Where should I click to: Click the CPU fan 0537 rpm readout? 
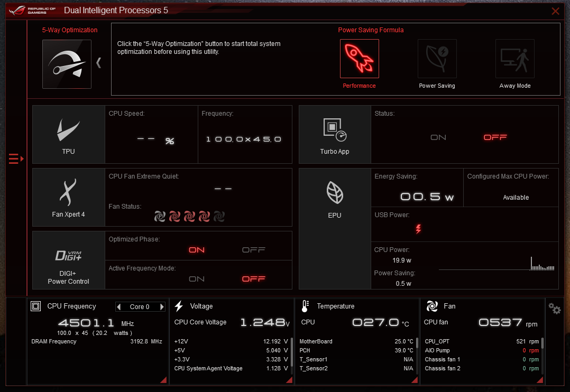click(x=508, y=323)
